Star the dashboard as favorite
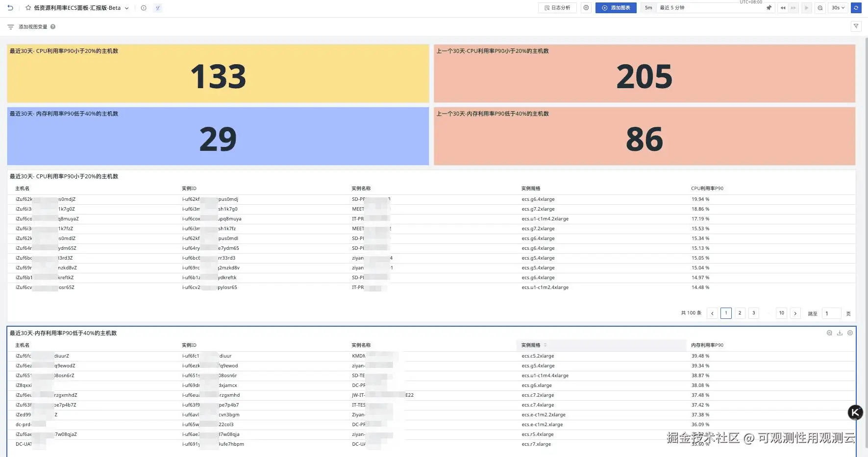Viewport: 868px width, 457px height. point(28,8)
